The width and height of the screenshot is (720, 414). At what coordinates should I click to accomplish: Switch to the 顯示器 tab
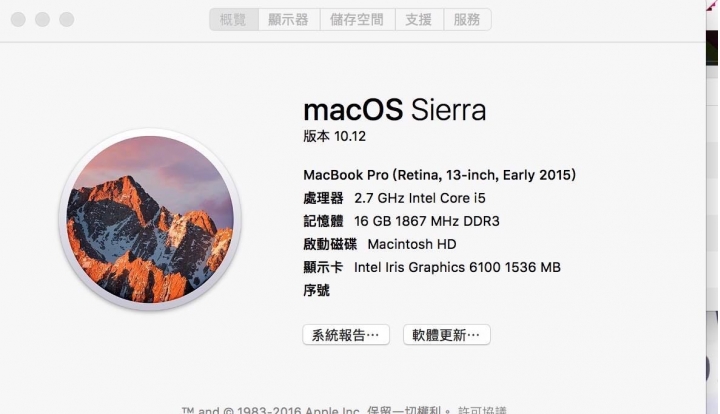(x=289, y=20)
